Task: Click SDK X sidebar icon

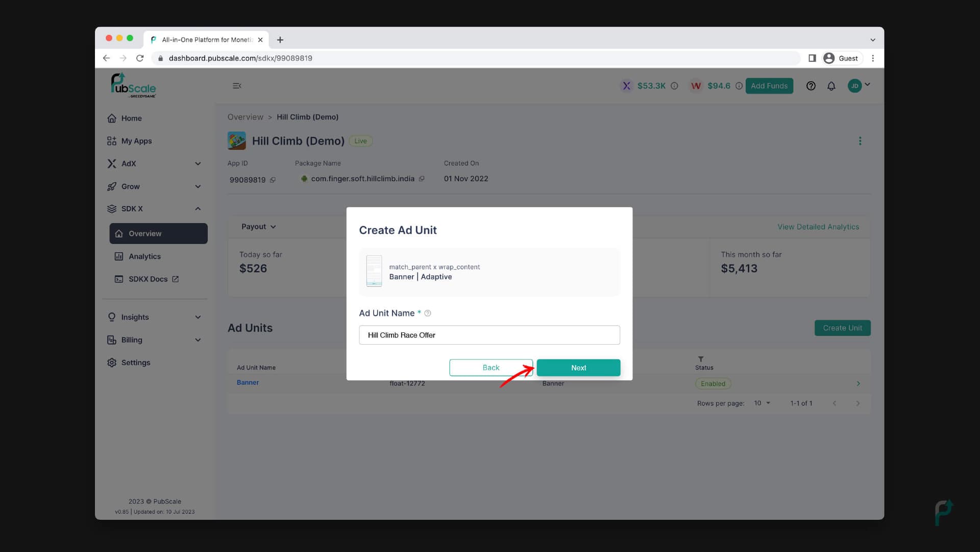Action: pos(111,209)
